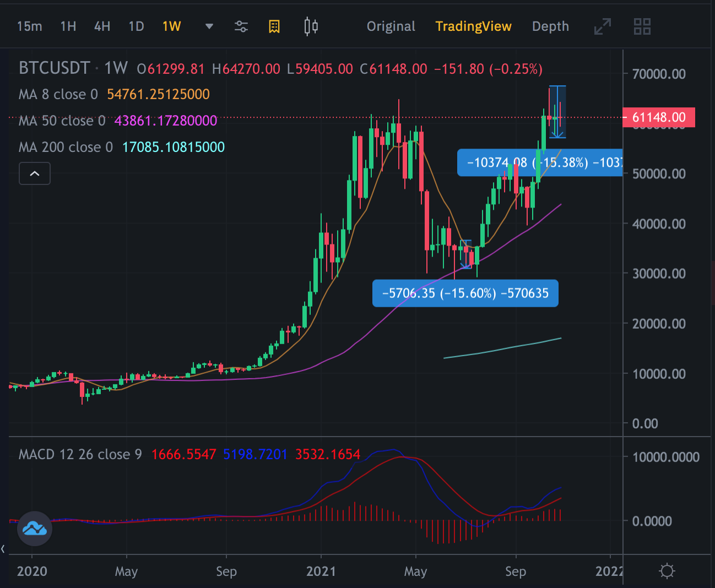
Task: Collapse the indicator legend with chevron button
Action: (35, 173)
